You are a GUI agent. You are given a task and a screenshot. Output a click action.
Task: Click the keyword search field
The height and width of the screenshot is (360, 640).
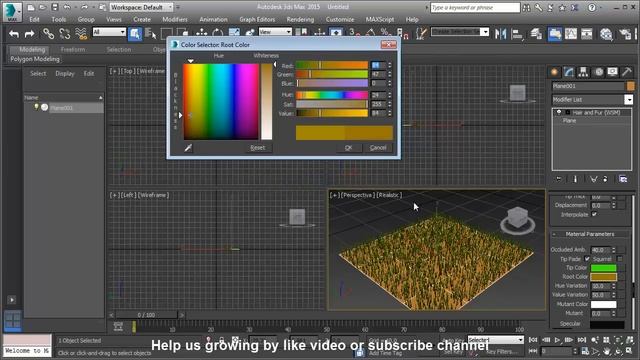tap(475, 7)
